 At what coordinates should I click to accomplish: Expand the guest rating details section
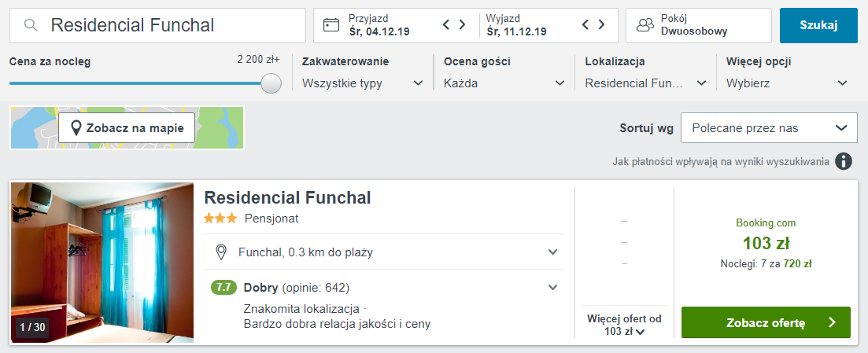[x=553, y=287]
